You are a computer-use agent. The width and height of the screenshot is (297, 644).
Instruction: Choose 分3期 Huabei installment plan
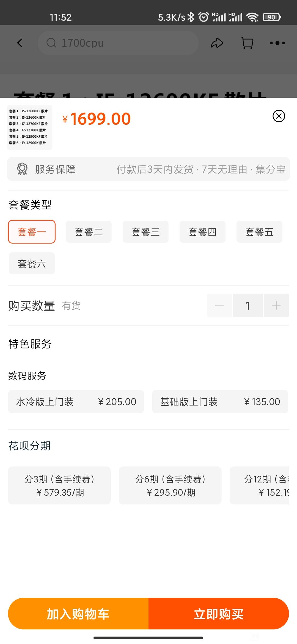[59, 485]
